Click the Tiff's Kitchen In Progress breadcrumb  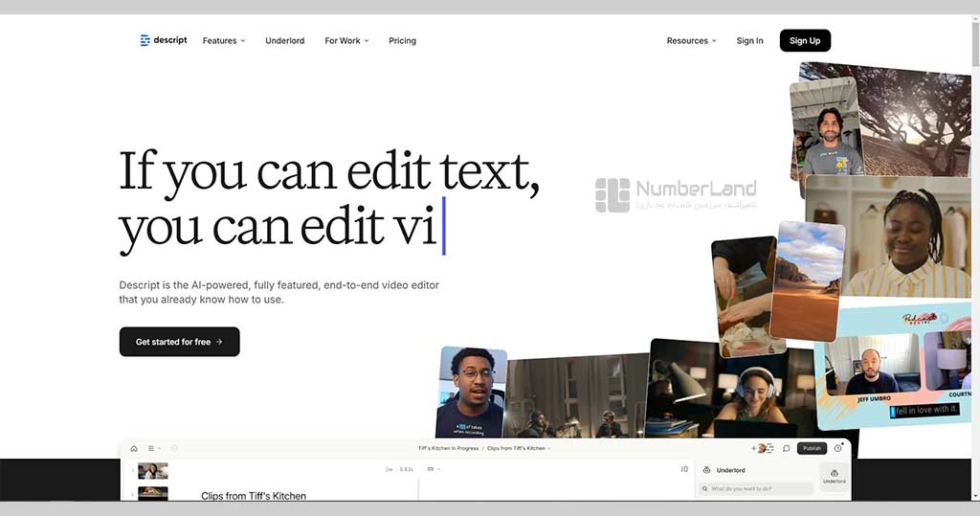click(448, 448)
